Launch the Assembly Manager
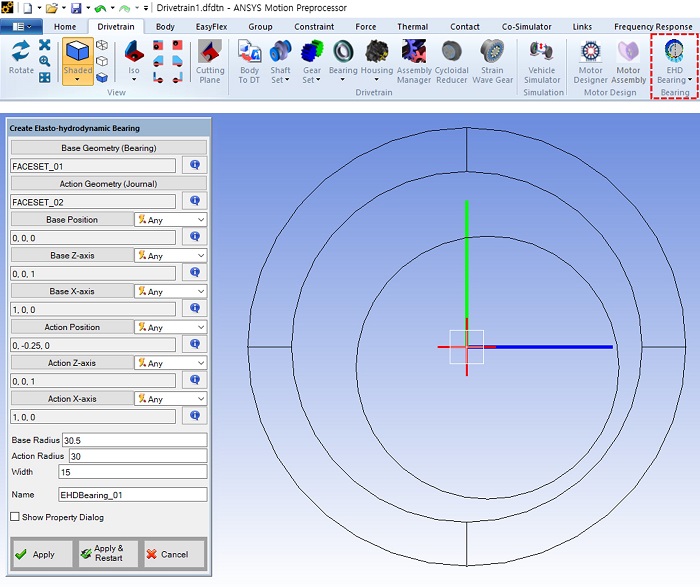Image resolution: width=700 pixels, height=587 pixels. [414, 62]
